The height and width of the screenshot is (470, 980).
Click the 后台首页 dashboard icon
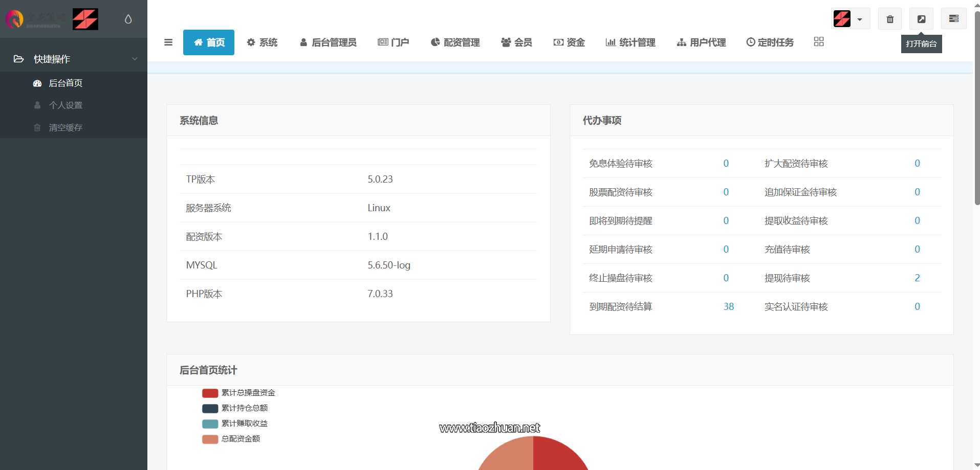point(37,83)
